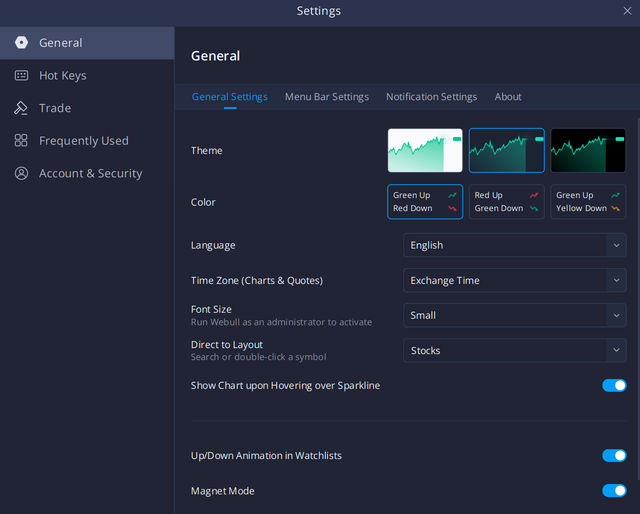Switch to the General Settings tab
The width and height of the screenshot is (640, 514).
(x=230, y=97)
